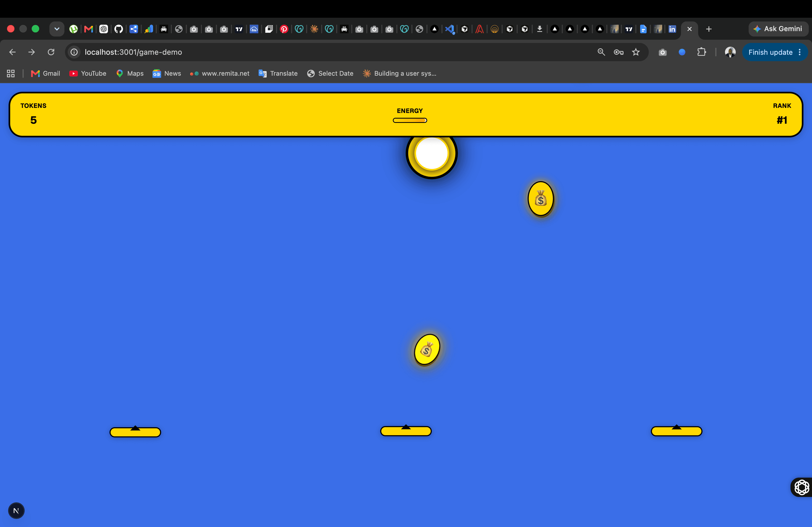Collect the upright money bag coin

tap(541, 199)
